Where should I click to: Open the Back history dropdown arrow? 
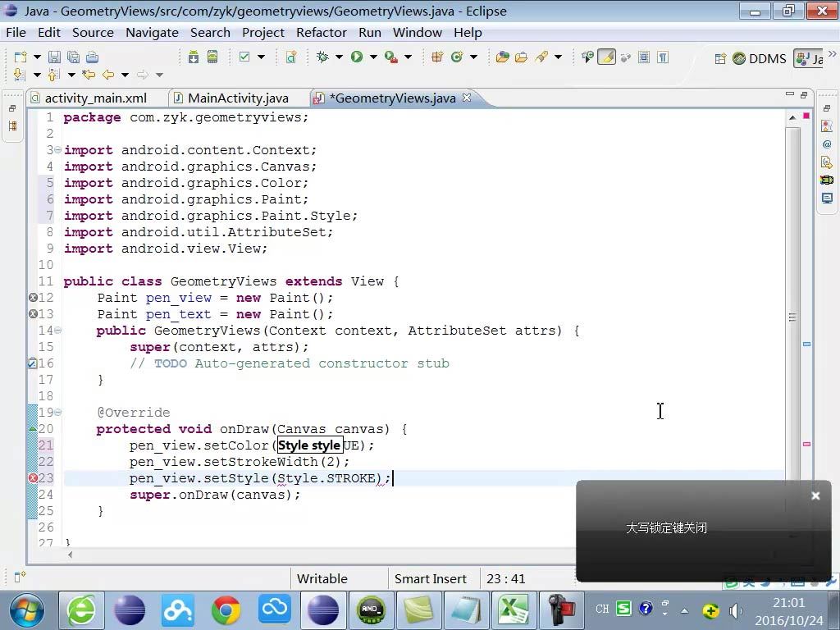[x=125, y=75]
